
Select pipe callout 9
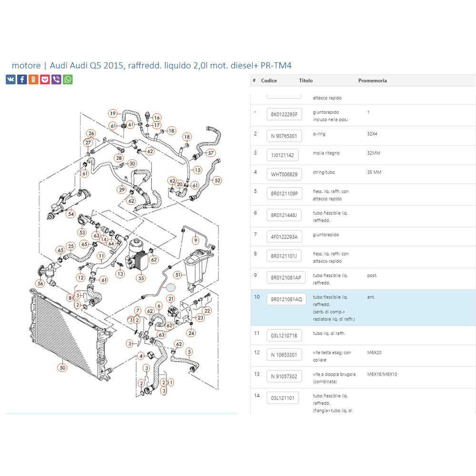point(196,240)
